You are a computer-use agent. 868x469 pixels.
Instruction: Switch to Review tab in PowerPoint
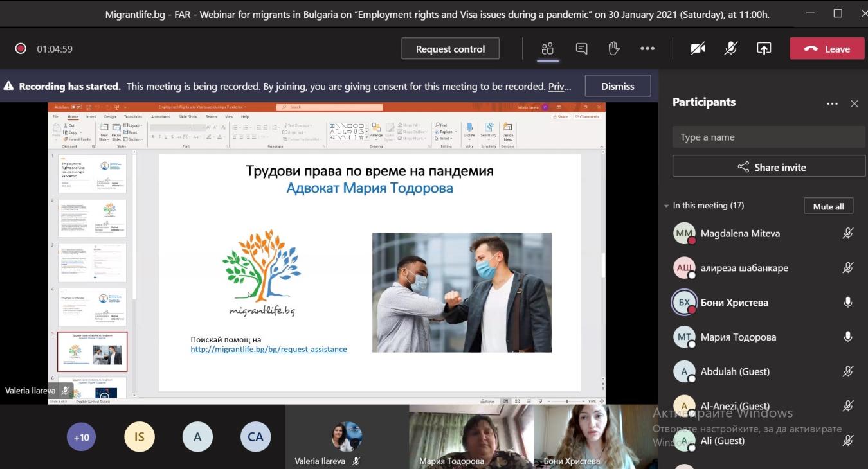point(212,117)
